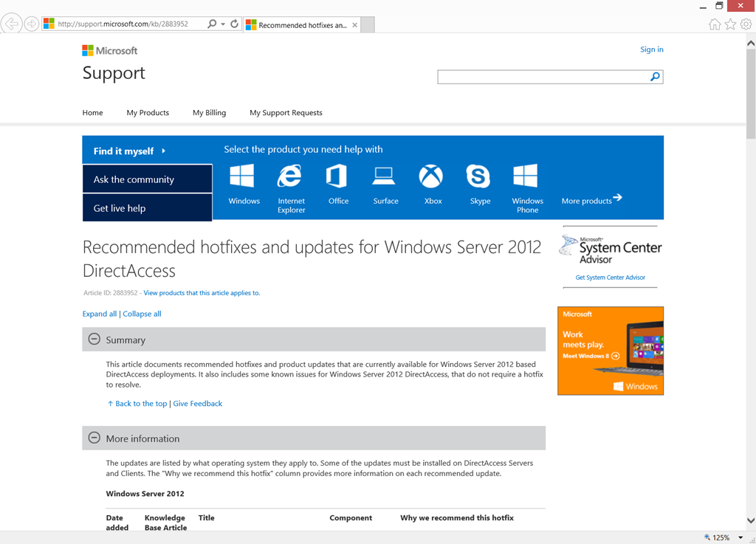Click the Give Feedback link
This screenshot has width=756, height=544.
coord(198,404)
